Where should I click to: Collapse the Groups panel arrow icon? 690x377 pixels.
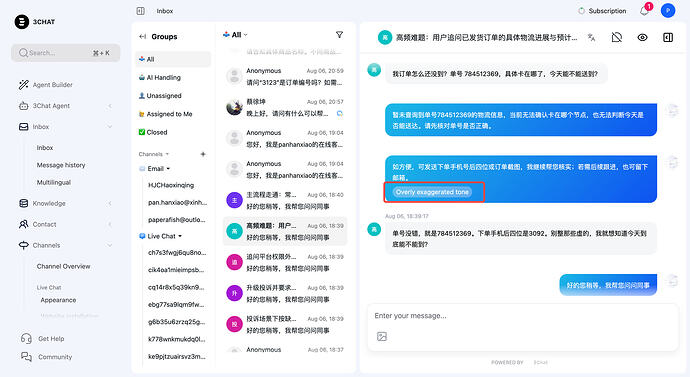(x=143, y=37)
